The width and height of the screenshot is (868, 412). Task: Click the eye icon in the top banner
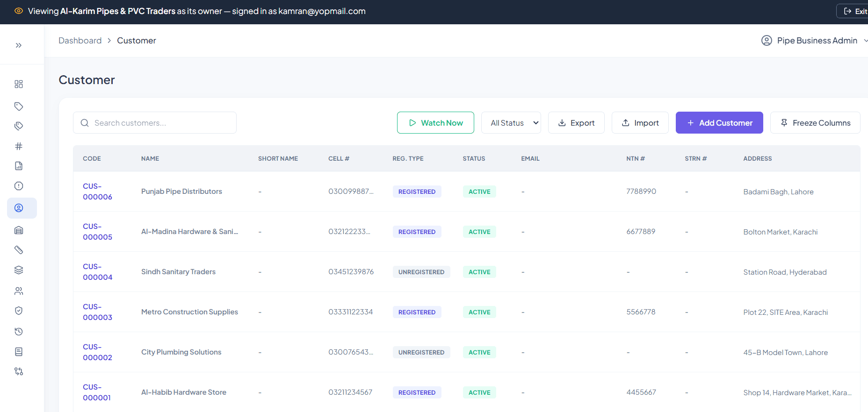(x=19, y=11)
